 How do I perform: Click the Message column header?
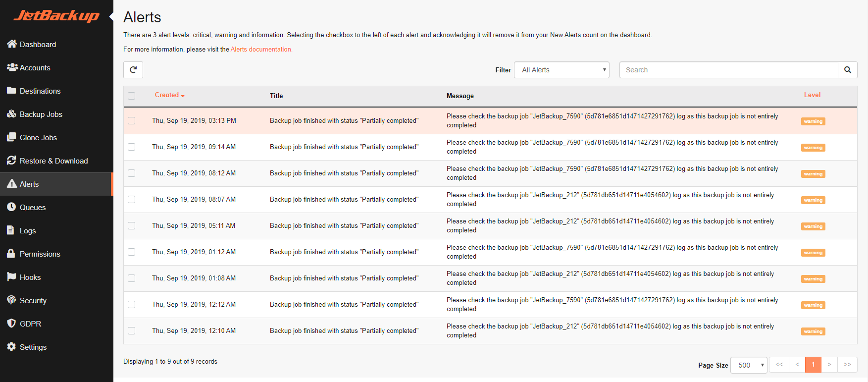(x=460, y=96)
